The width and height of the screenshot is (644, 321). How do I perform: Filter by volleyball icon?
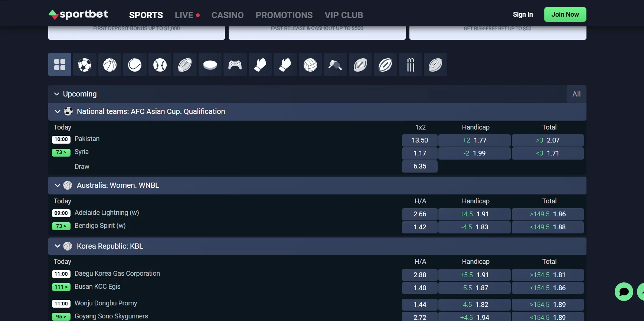(310, 65)
